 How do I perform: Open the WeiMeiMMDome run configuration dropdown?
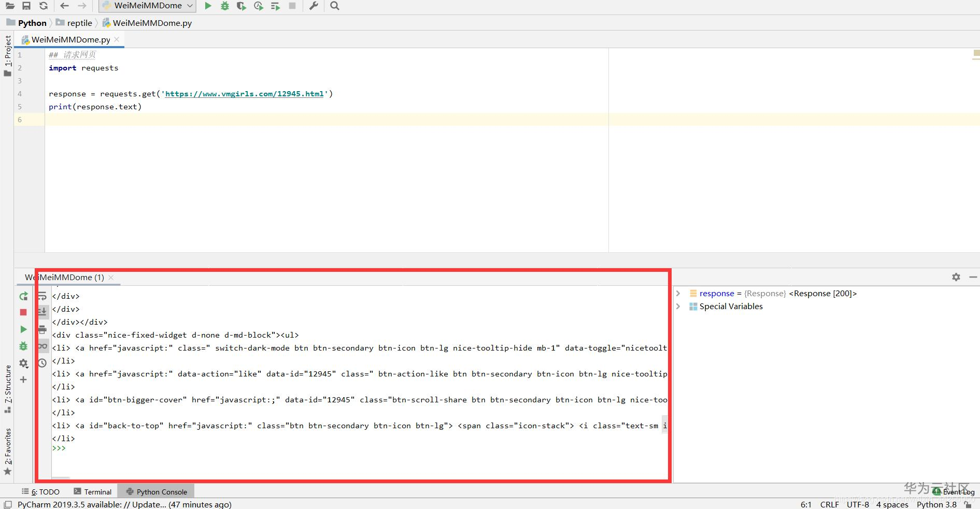(148, 6)
